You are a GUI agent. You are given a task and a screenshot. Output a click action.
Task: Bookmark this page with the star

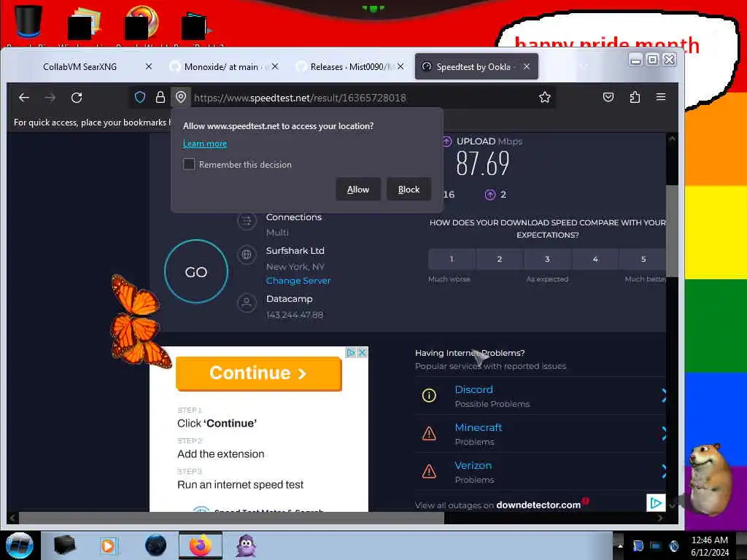(544, 98)
